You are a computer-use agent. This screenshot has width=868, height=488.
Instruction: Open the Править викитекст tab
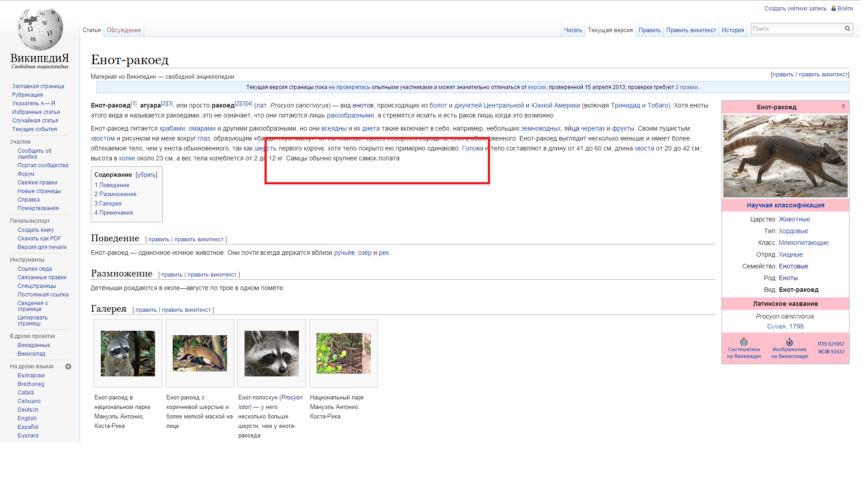pos(691,30)
